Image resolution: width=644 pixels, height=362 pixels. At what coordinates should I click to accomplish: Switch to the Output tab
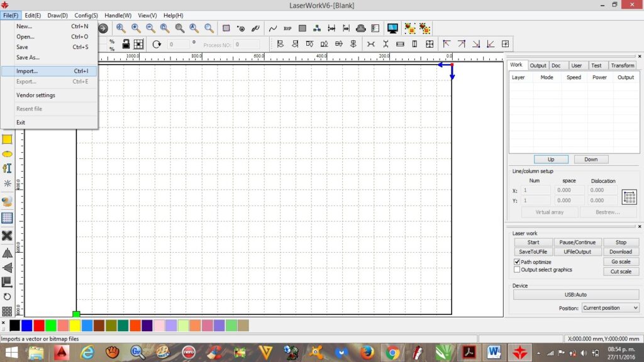click(x=538, y=65)
